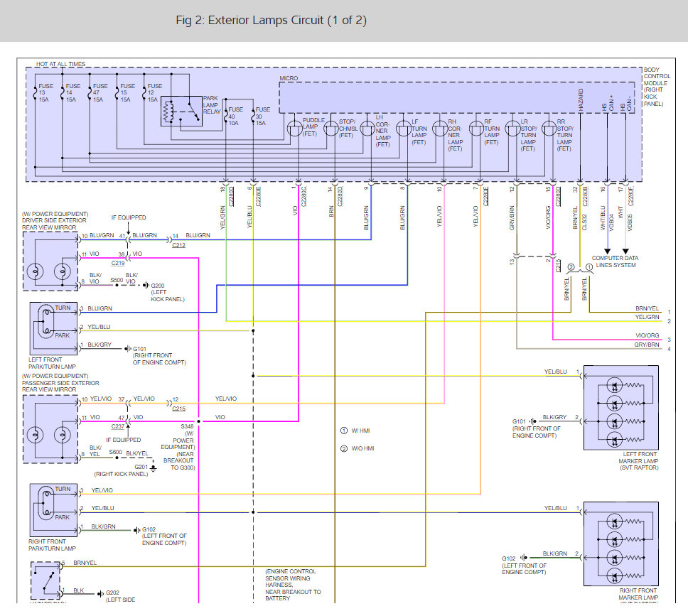The height and width of the screenshot is (616, 688).
Task: Click the passenger side mirror lamp box
Action: pyautogui.click(x=50, y=428)
